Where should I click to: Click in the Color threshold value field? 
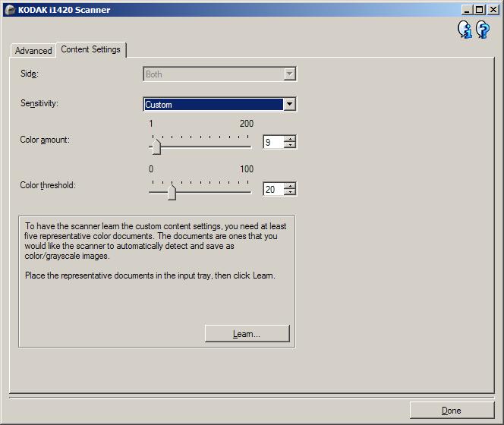pyautogui.click(x=273, y=189)
